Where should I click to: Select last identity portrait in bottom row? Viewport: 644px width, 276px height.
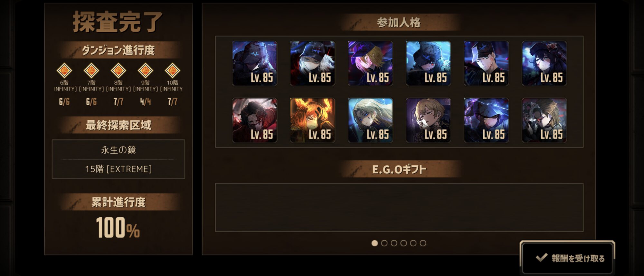click(x=544, y=120)
